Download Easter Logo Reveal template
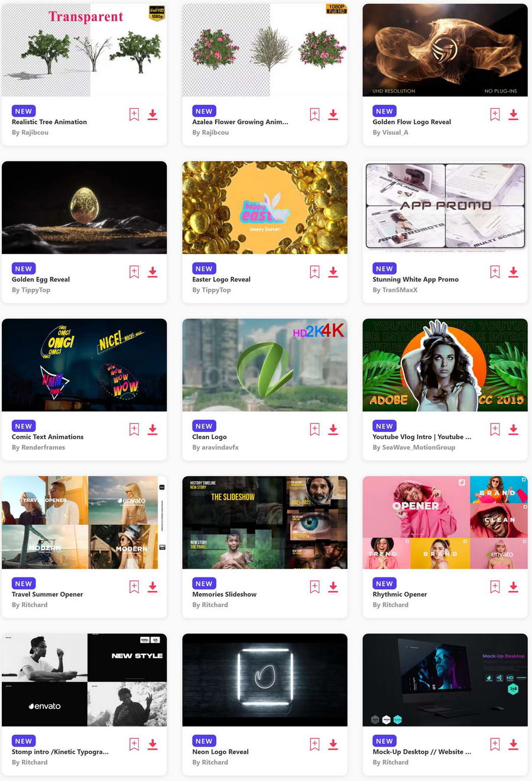The height and width of the screenshot is (781, 532). tap(333, 272)
